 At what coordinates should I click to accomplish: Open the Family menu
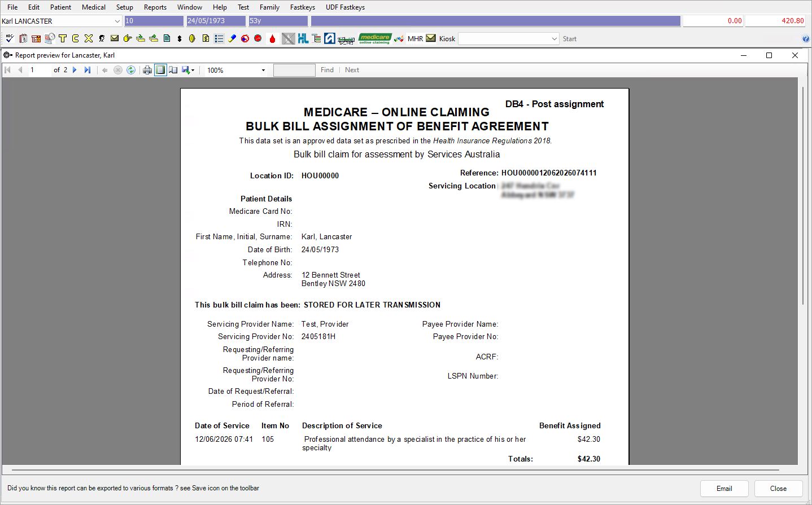coord(269,7)
